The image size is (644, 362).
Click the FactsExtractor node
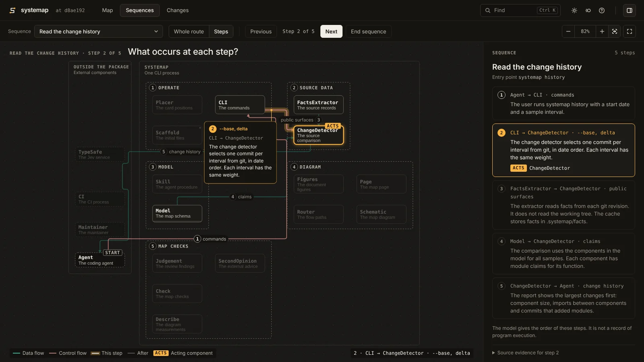318,105
